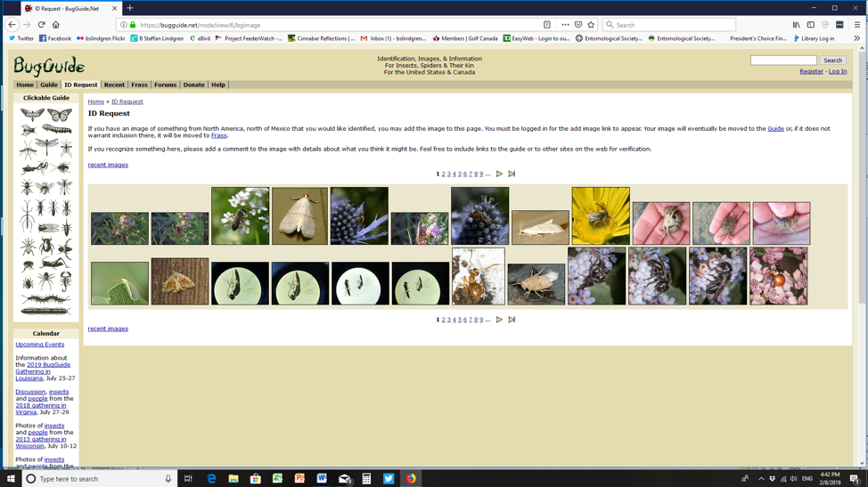Click the Frass link in the description
This screenshot has width=868, height=487.
pyautogui.click(x=218, y=135)
